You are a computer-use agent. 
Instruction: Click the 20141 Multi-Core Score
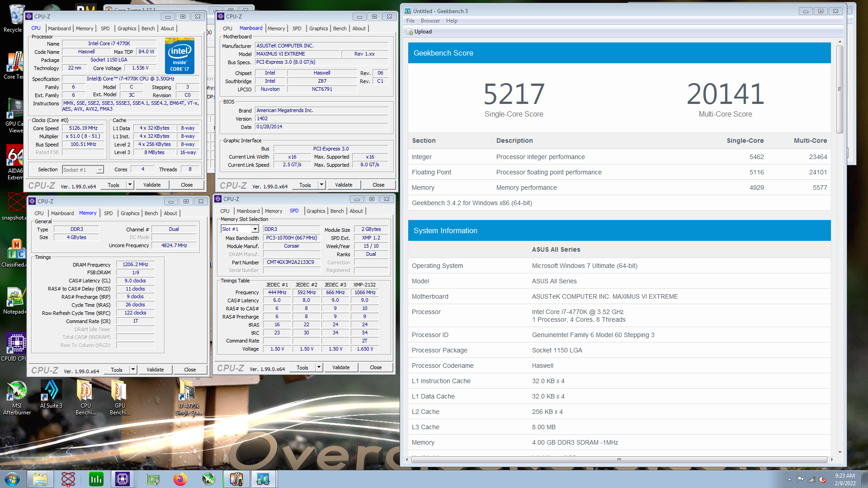726,94
